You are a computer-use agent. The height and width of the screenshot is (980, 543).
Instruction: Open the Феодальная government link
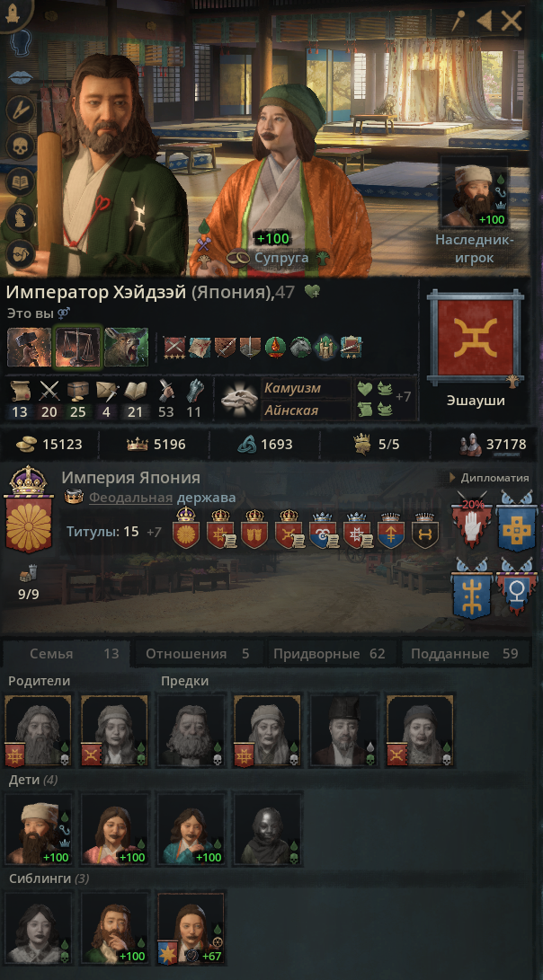pyautogui.click(x=130, y=499)
